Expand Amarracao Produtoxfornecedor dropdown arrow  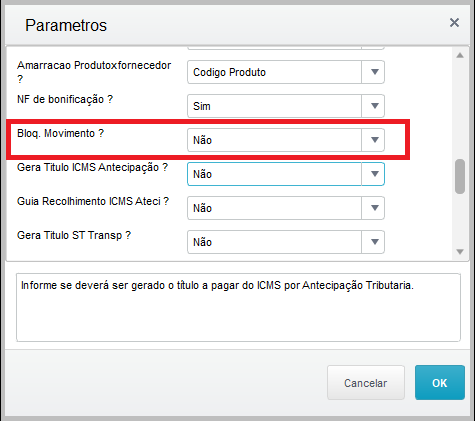click(374, 72)
